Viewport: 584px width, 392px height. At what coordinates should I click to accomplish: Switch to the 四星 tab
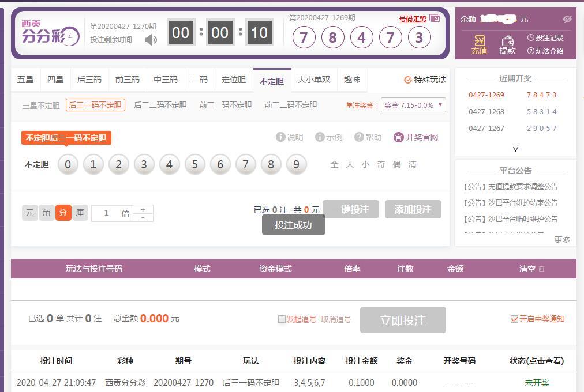coord(55,80)
